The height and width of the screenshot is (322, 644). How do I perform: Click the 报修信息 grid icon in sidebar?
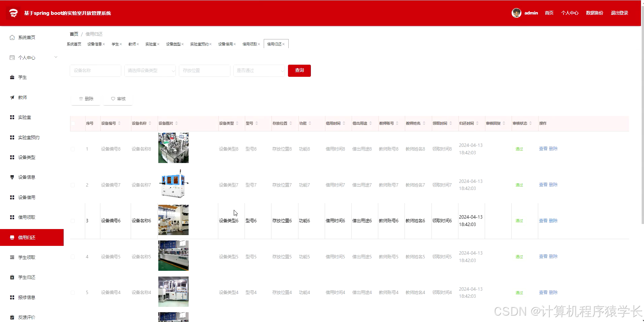point(12,297)
